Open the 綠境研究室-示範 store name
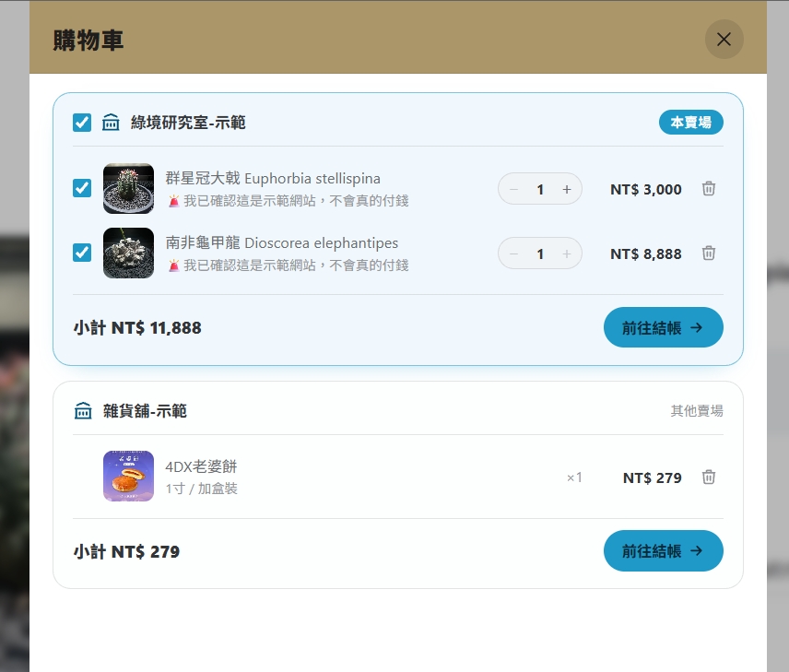This screenshot has width=789, height=672. 188,123
